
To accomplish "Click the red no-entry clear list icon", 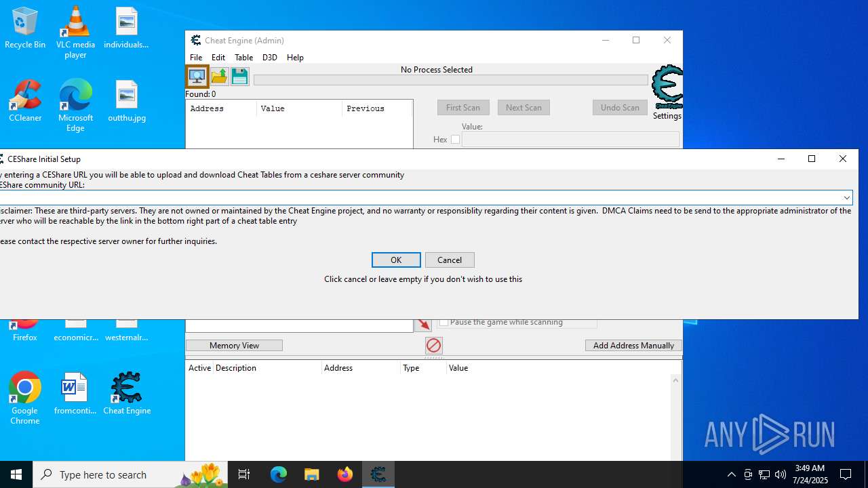I will pos(434,346).
